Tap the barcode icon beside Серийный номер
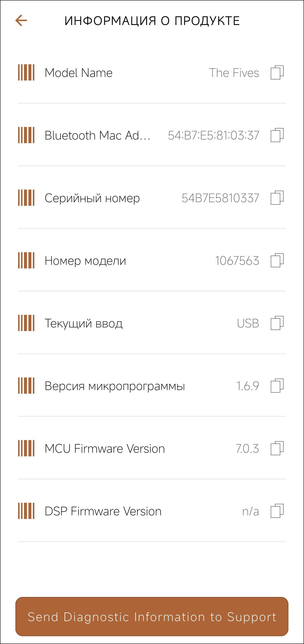The height and width of the screenshot is (644, 304). 26,198
